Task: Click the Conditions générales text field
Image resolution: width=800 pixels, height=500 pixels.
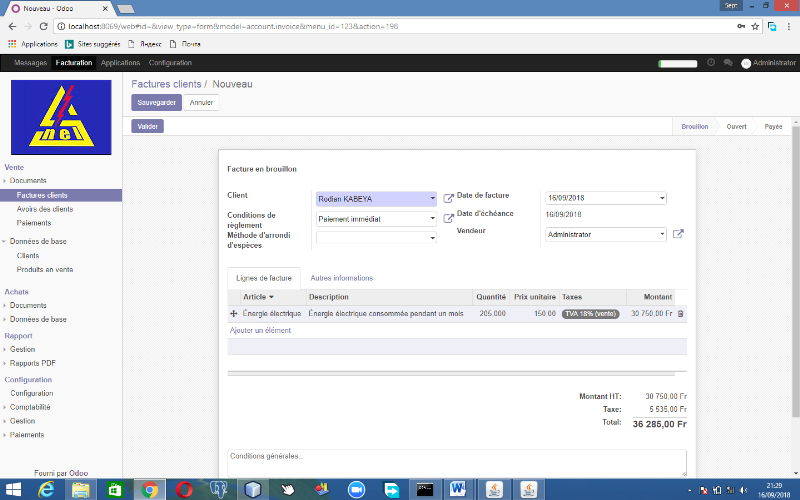Action: coord(457,462)
